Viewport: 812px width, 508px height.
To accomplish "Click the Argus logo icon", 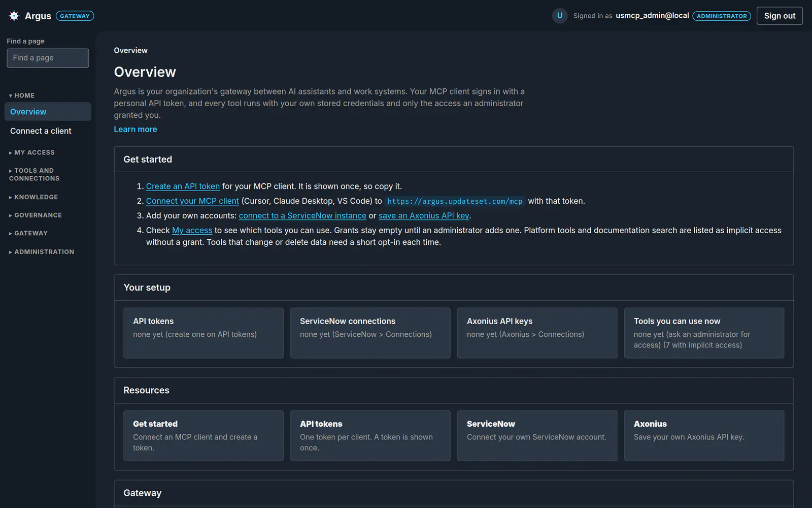I will 14,16.
